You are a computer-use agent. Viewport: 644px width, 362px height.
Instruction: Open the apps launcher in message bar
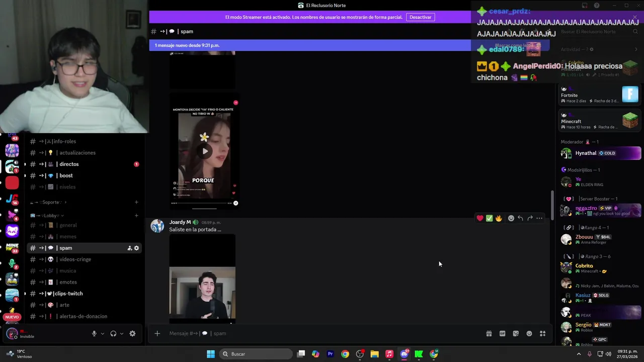pos(542,333)
